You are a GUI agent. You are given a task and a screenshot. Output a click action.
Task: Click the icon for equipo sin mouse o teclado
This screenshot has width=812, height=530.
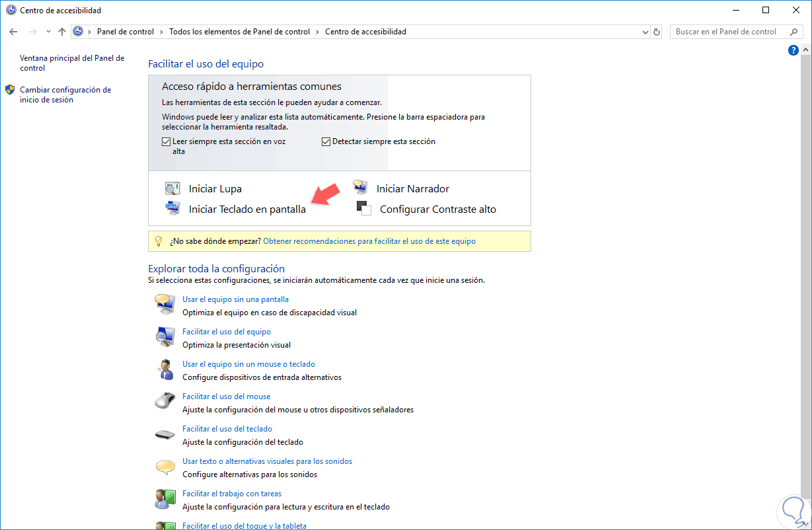pyautogui.click(x=165, y=369)
